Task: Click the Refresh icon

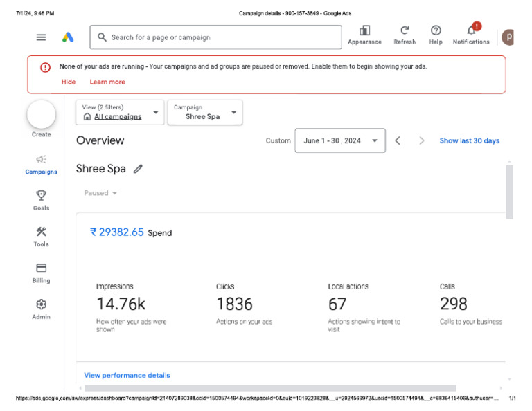Action: pos(405,31)
